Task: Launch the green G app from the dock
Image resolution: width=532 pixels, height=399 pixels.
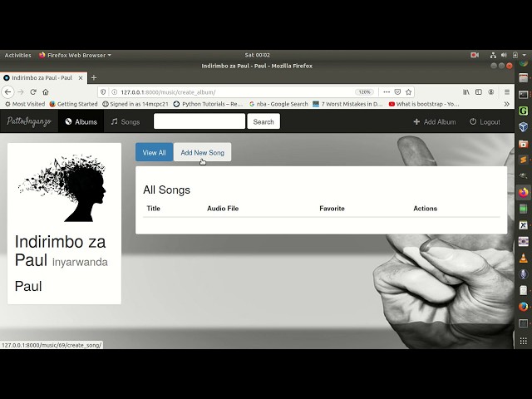Action: [x=523, y=111]
